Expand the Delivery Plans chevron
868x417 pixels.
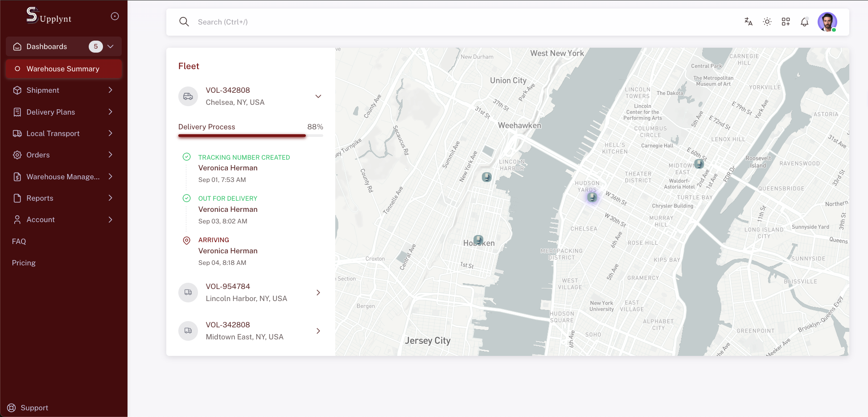111,112
